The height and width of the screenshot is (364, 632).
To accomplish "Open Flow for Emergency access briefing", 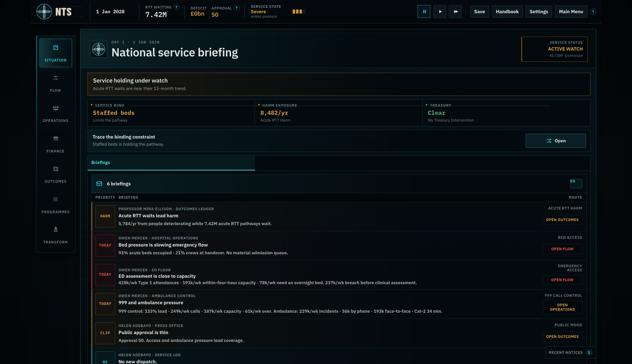I will pos(562,280).
